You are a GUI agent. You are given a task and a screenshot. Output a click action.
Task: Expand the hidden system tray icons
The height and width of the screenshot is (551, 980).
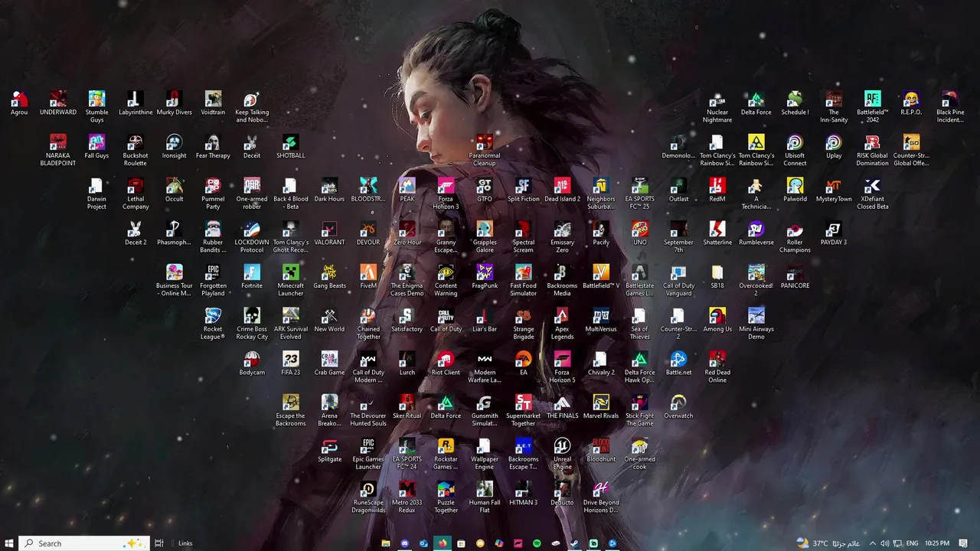click(872, 543)
